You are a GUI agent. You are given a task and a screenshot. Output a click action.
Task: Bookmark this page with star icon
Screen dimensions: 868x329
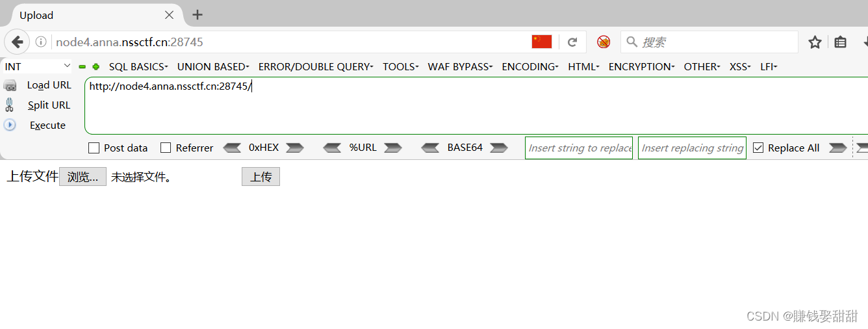815,42
